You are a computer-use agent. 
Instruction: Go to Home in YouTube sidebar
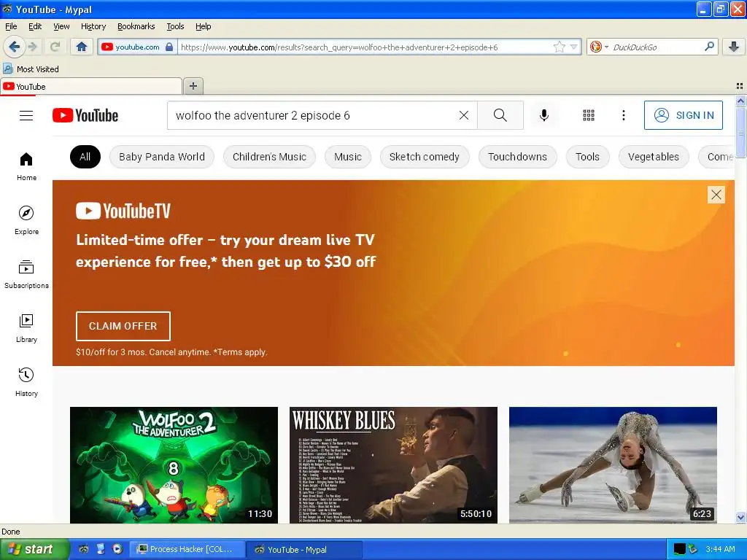[x=26, y=166]
